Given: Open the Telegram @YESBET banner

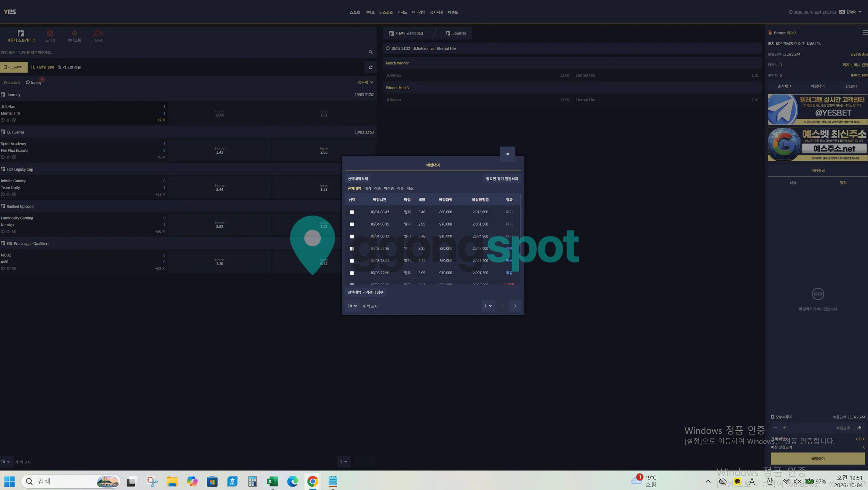Looking at the screenshot, I should tap(818, 110).
